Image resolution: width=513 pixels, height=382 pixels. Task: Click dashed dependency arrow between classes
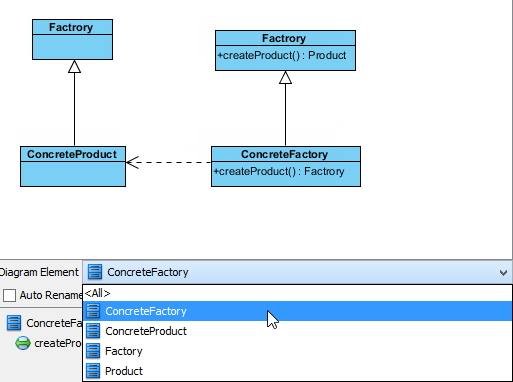[x=169, y=162]
